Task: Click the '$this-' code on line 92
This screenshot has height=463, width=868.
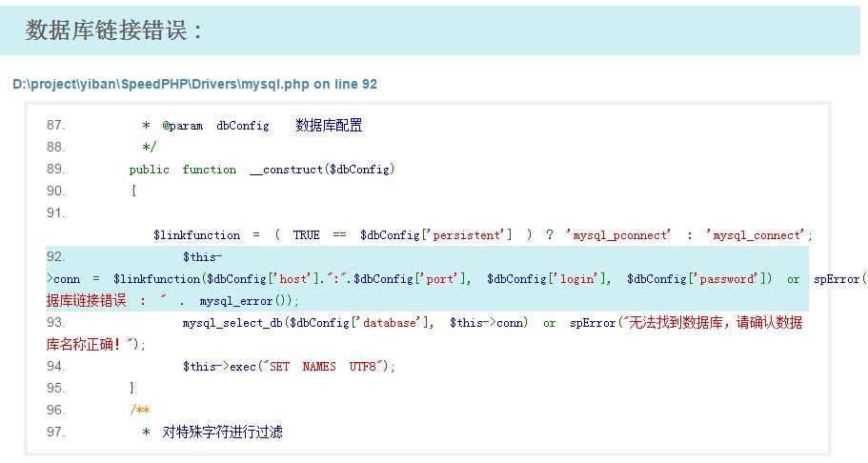Action: [203, 257]
